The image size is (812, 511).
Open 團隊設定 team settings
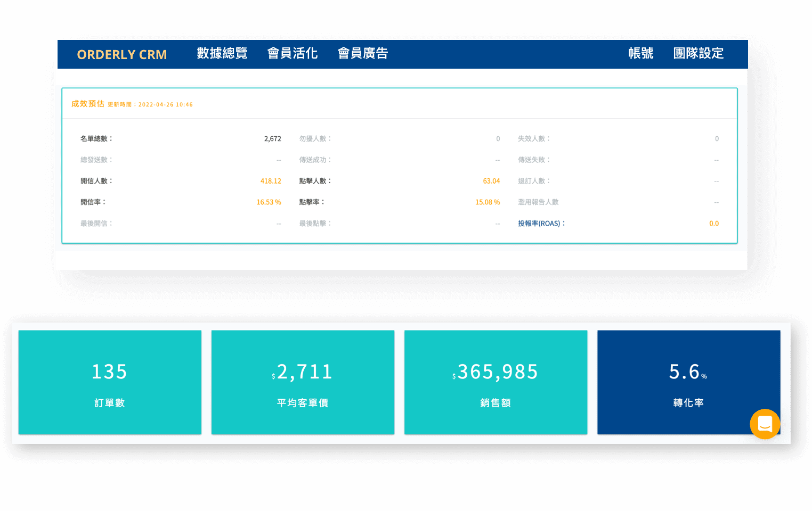pyautogui.click(x=699, y=53)
